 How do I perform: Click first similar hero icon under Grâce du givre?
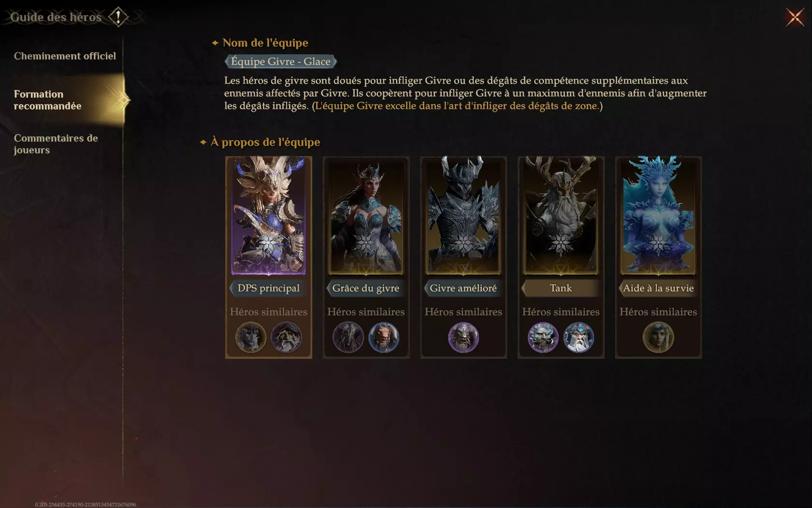[x=348, y=337]
